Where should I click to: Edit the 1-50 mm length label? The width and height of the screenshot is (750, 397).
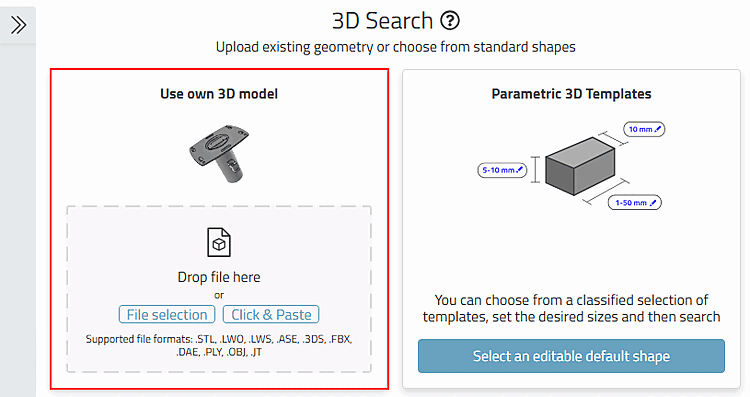pos(635,203)
